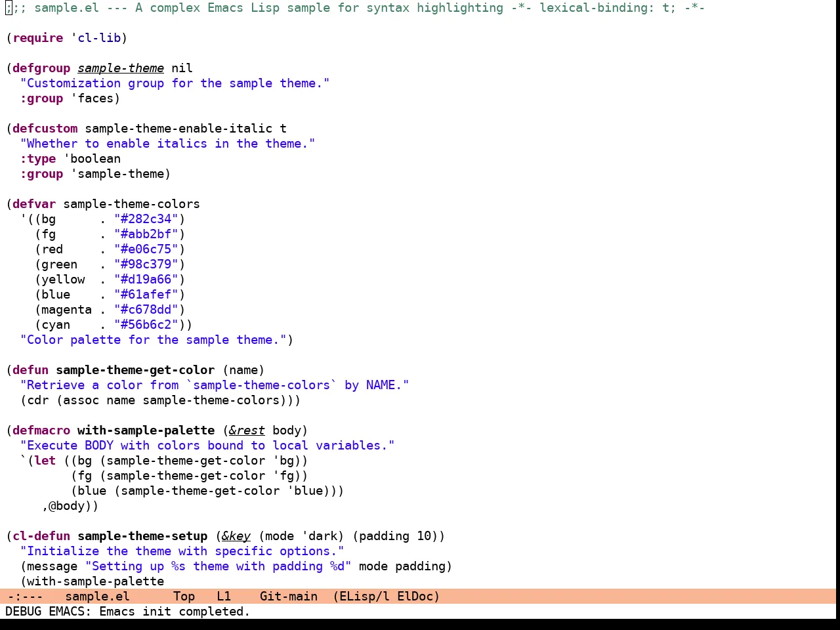
Task: Click string "Whether to enable italics in the theme."
Action: click(x=167, y=144)
